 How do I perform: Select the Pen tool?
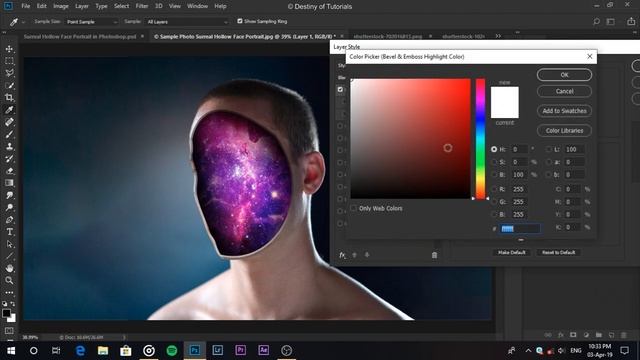pos(9,220)
